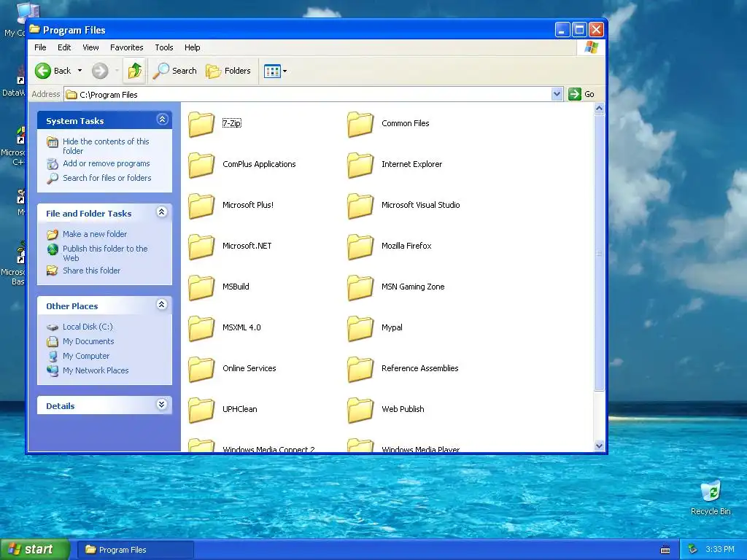Screen dimensions: 747x560
Task: Select the Reference Assemblies folder icon
Action: pyautogui.click(x=360, y=369)
